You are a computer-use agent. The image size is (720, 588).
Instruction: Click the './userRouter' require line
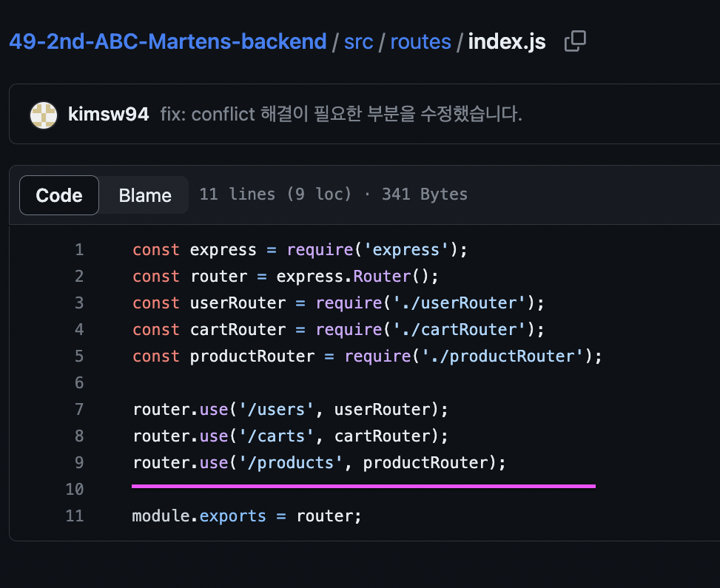(338, 303)
